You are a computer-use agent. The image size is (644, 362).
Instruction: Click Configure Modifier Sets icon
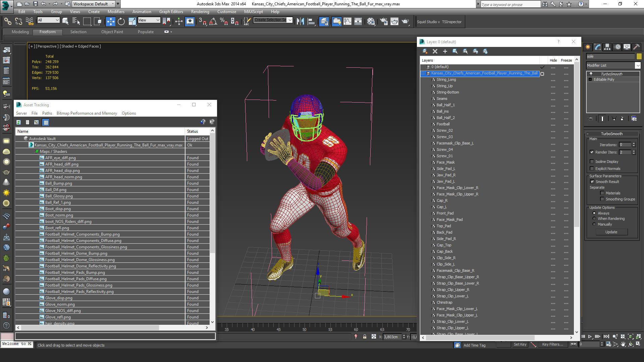click(x=634, y=118)
